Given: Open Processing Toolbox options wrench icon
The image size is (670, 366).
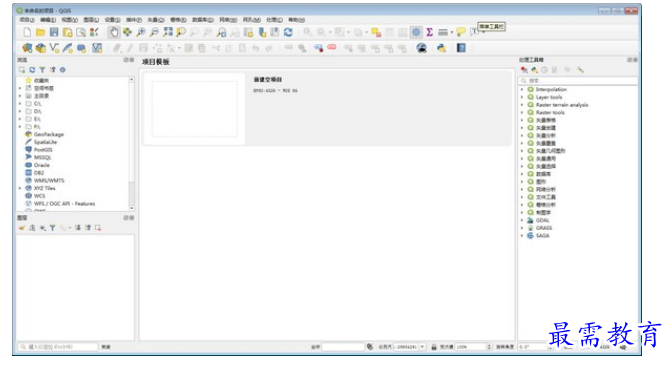Looking at the screenshot, I should [x=580, y=70].
